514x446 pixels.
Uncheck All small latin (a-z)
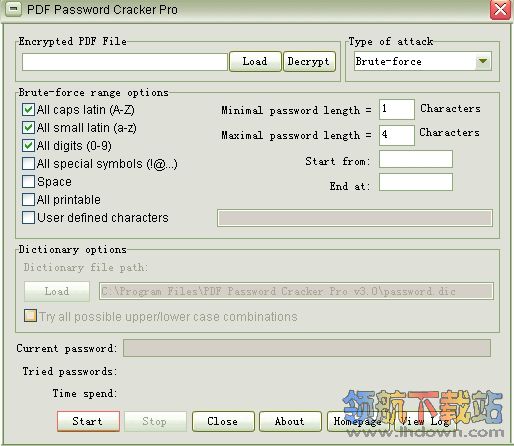[x=28, y=128]
